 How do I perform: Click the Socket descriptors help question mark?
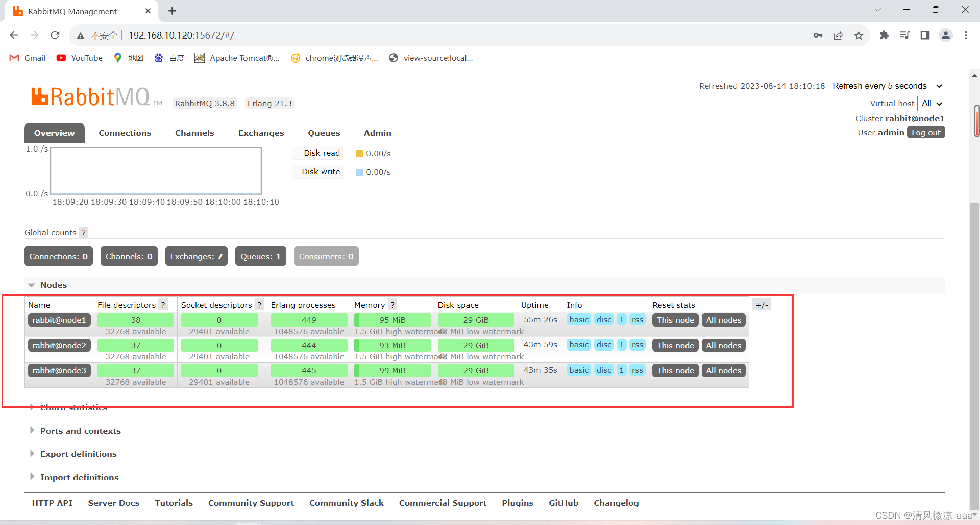click(259, 305)
